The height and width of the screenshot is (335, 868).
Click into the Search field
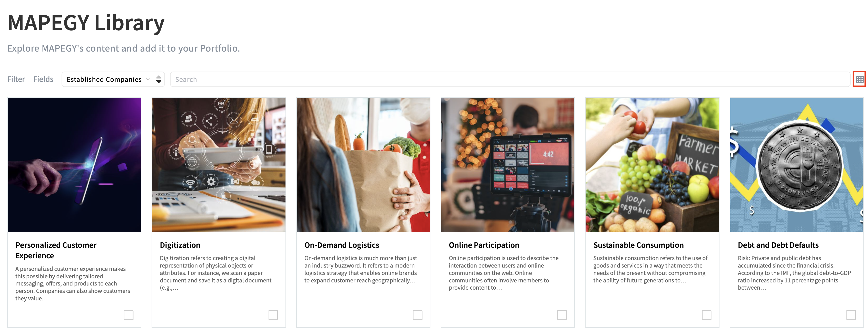[510, 79]
